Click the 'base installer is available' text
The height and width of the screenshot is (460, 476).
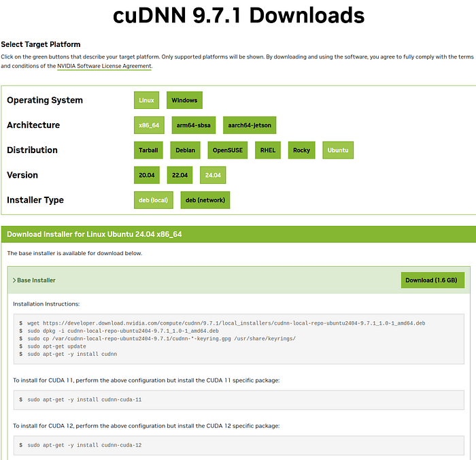coord(74,253)
